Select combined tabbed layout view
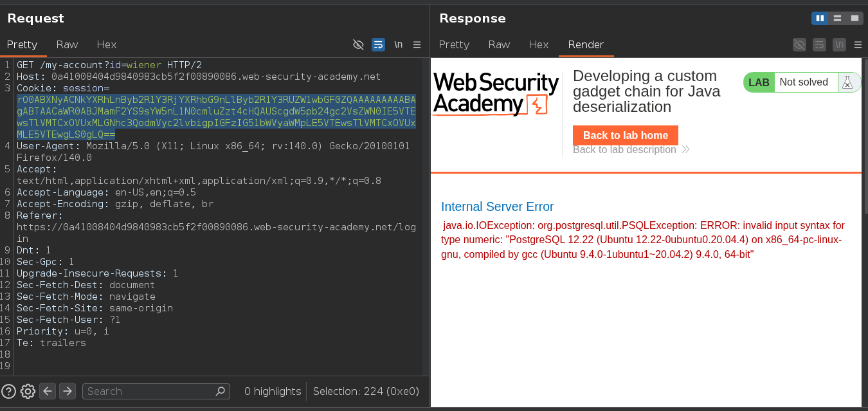 click(x=854, y=18)
